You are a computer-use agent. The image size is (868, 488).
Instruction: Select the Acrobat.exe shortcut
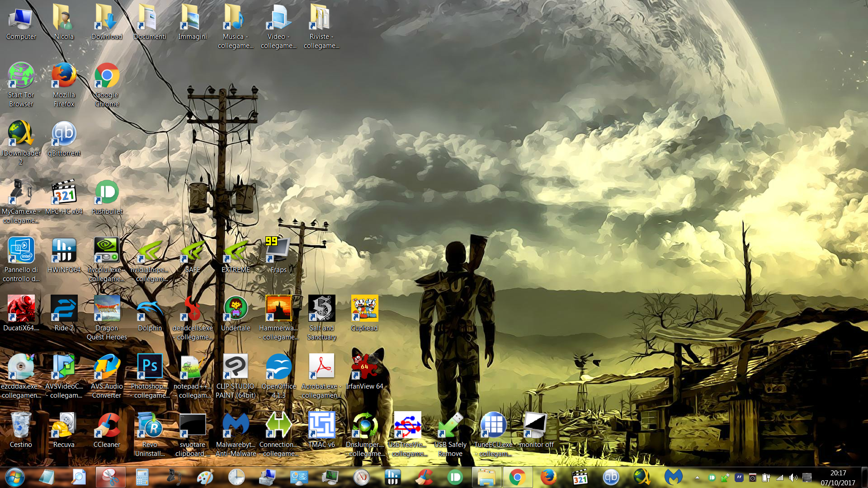[321, 376]
